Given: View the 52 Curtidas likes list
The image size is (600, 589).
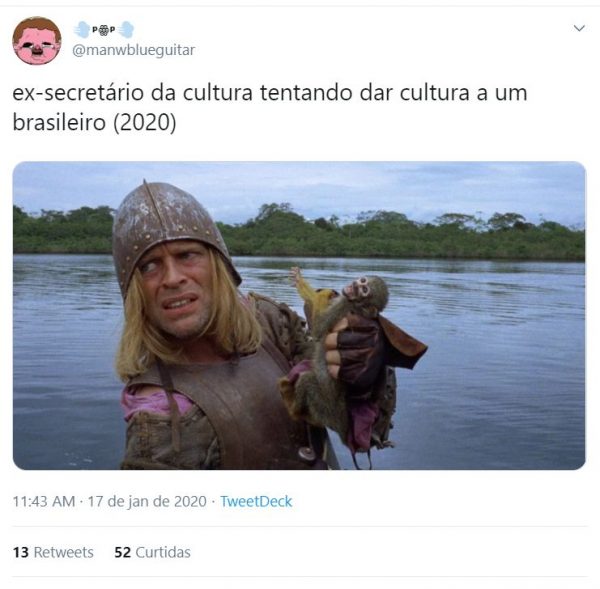Looking at the screenshot, I should [152, 552].
